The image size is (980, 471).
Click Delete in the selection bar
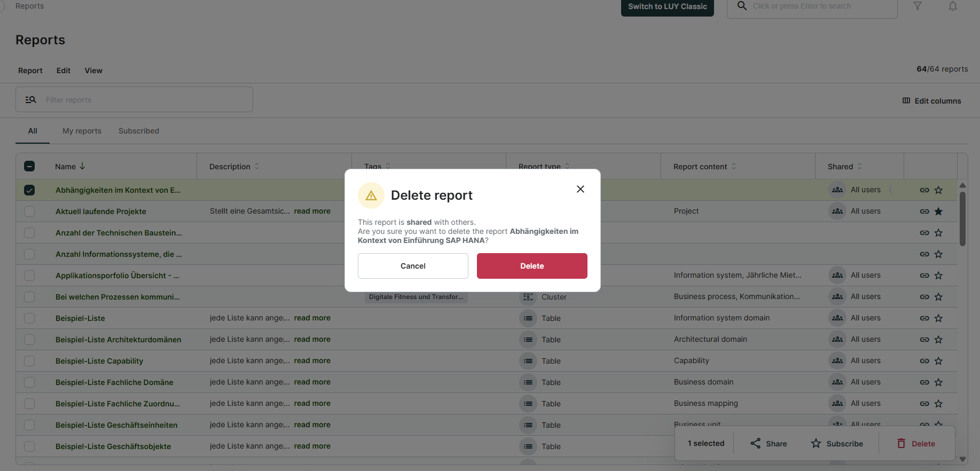(x=916, y=443)
